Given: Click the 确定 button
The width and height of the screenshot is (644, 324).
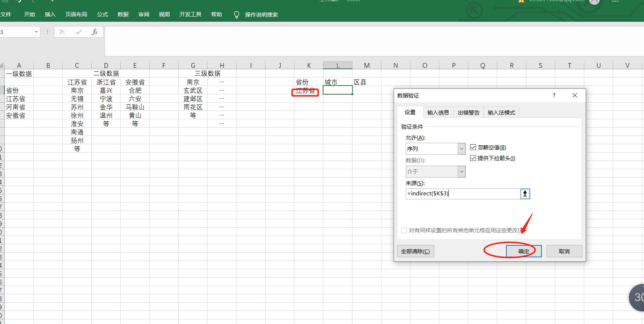Looking at the screenshot, I should pos(523,251).
